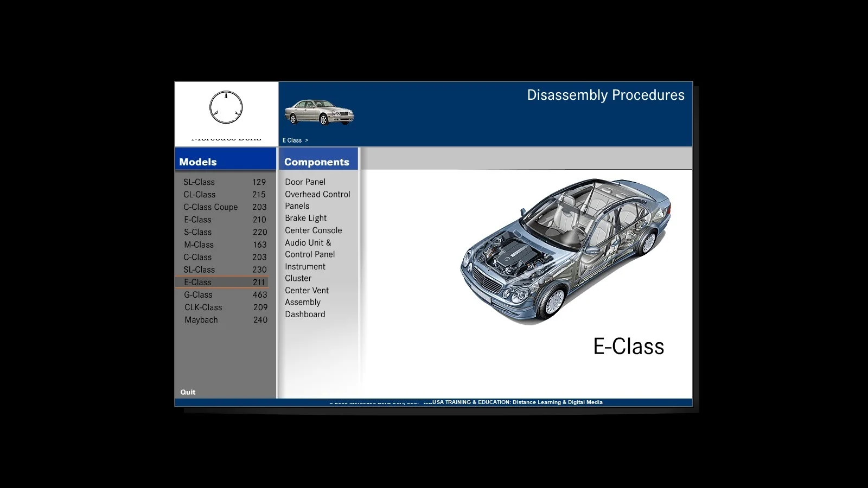Select the highlighted E-Class 211 model
The image size is (868, 488).
point(222,282)
